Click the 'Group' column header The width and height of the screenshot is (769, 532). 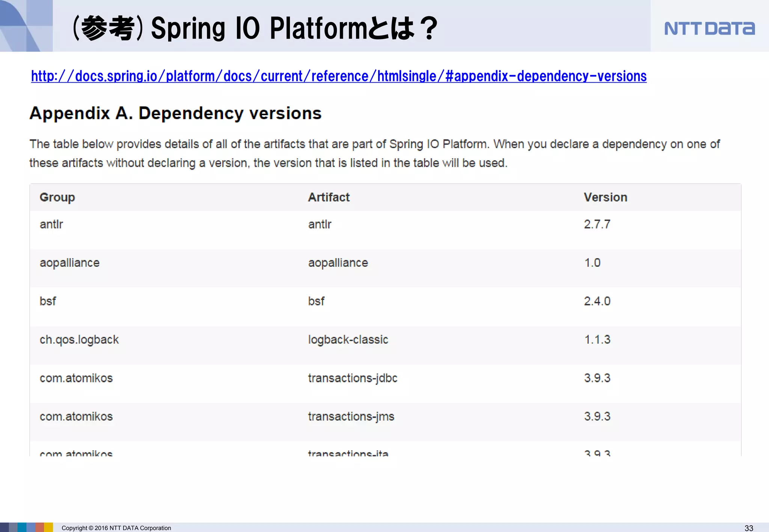point(57,197)
